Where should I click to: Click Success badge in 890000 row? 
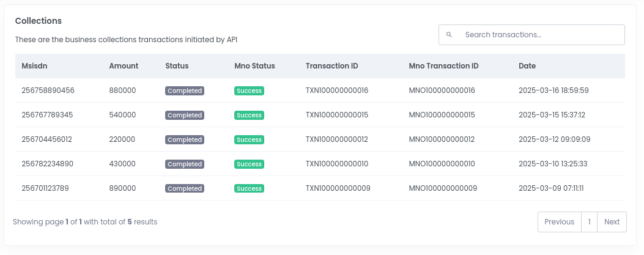click(x=250, y=188)
